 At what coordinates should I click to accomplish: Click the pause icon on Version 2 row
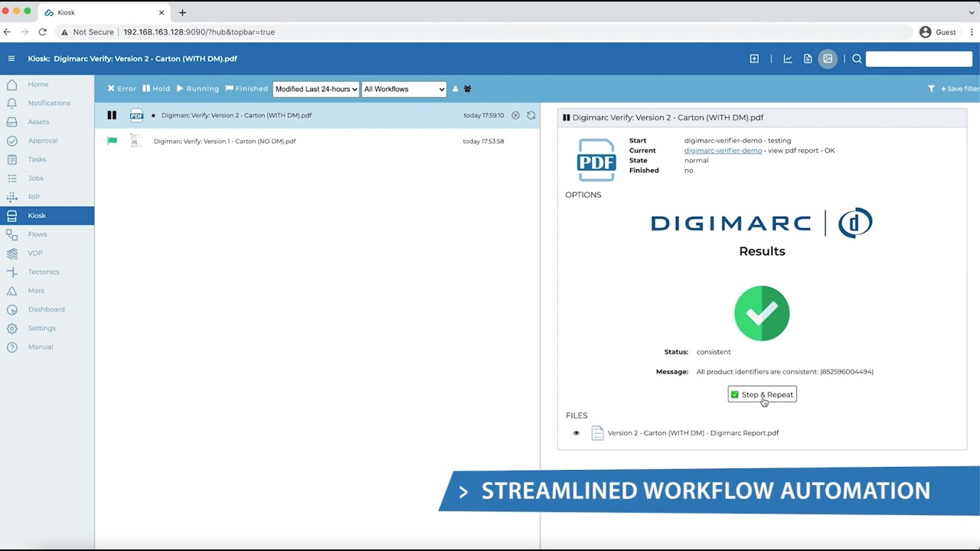tap(112, 116)
